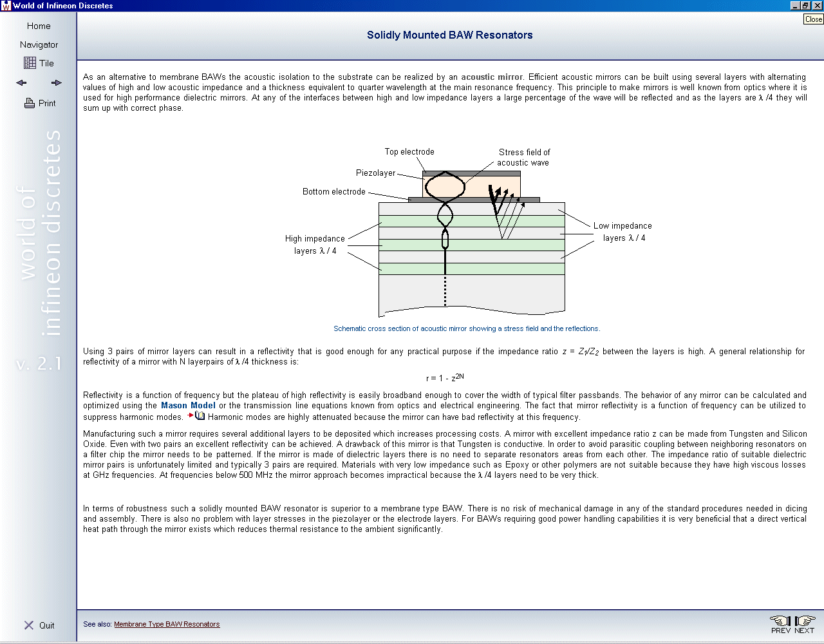824x644 pixels.
Task: Restore down the application window
Action: [x=805, y=6]
